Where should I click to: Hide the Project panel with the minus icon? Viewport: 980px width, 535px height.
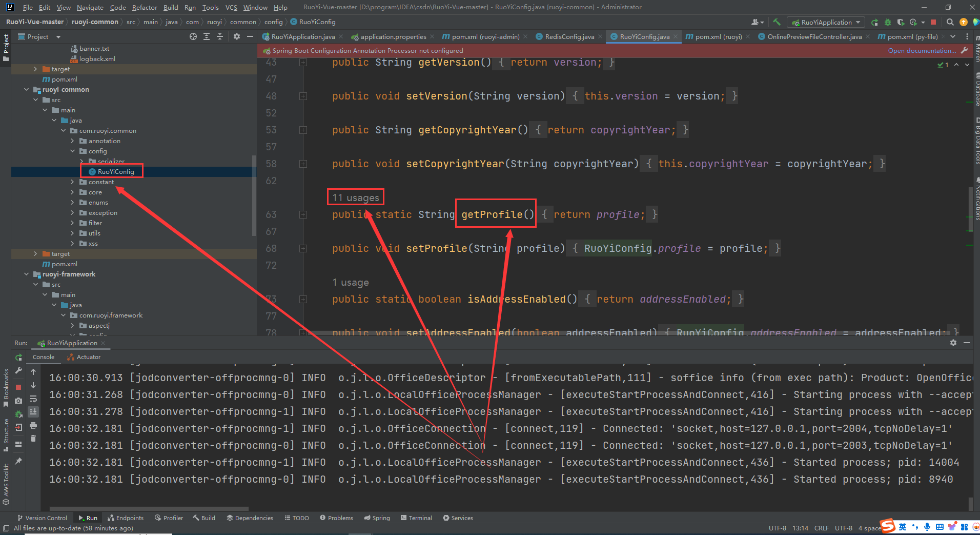(x=250, y=36)
